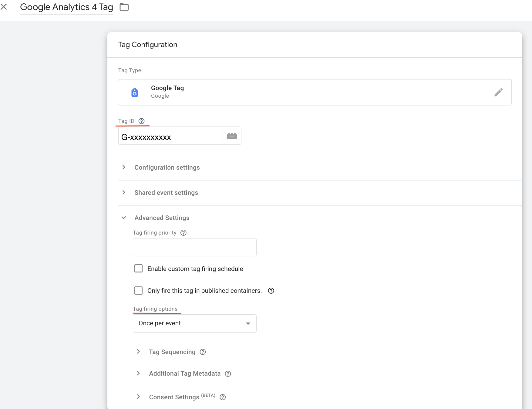Open help for Tag ID
The image size is (532, 409).
pos(141,121)
